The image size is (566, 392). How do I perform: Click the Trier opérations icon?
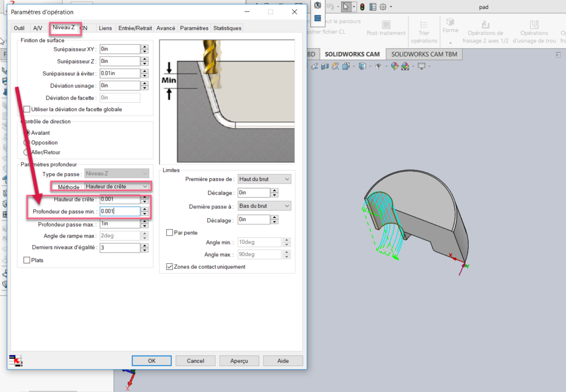tap(424, 25)
